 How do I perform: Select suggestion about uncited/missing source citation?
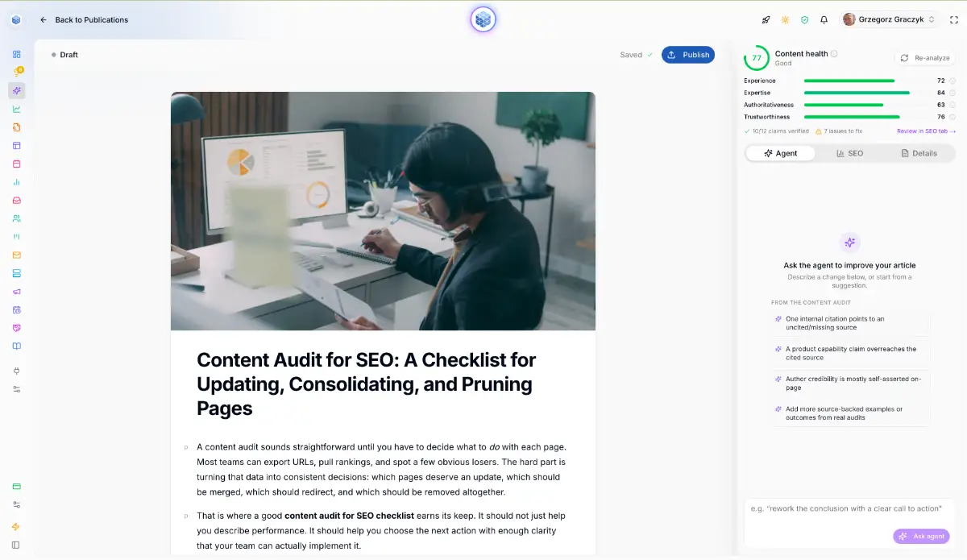[850, 323]
